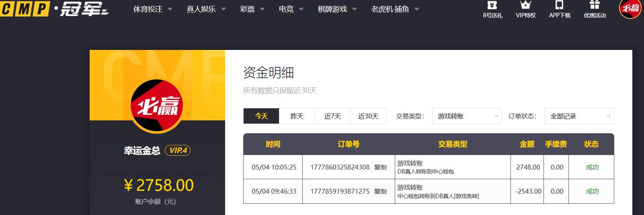Click order number 1777860325824308 text
The image size is (644, 215).
[x=340, y=167]
